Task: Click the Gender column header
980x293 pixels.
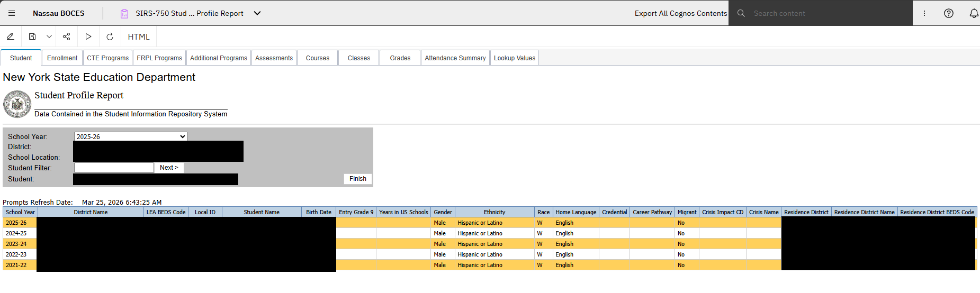Action: (x=443, y=212)
